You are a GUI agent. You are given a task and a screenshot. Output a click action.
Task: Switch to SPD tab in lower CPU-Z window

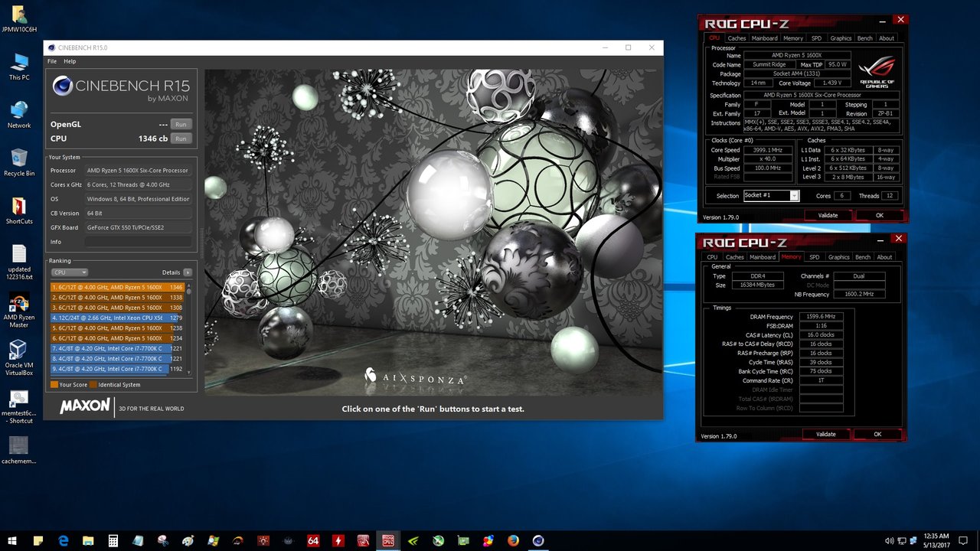tap(815, 257)
